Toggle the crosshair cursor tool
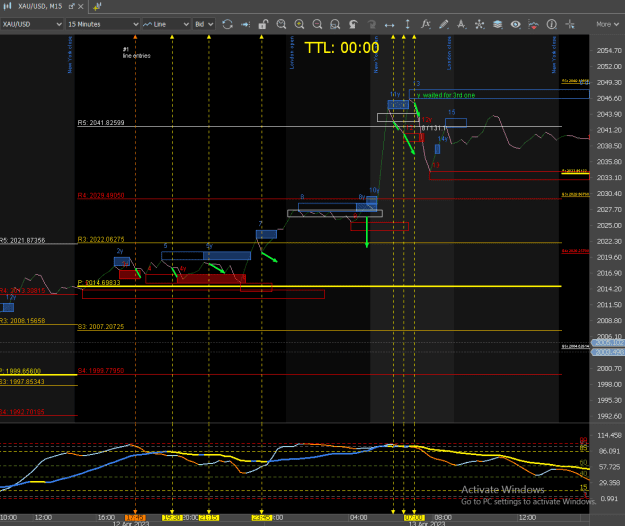Image resolution: width=625 pixels, height=526 pixels. (x=570, y=24)
